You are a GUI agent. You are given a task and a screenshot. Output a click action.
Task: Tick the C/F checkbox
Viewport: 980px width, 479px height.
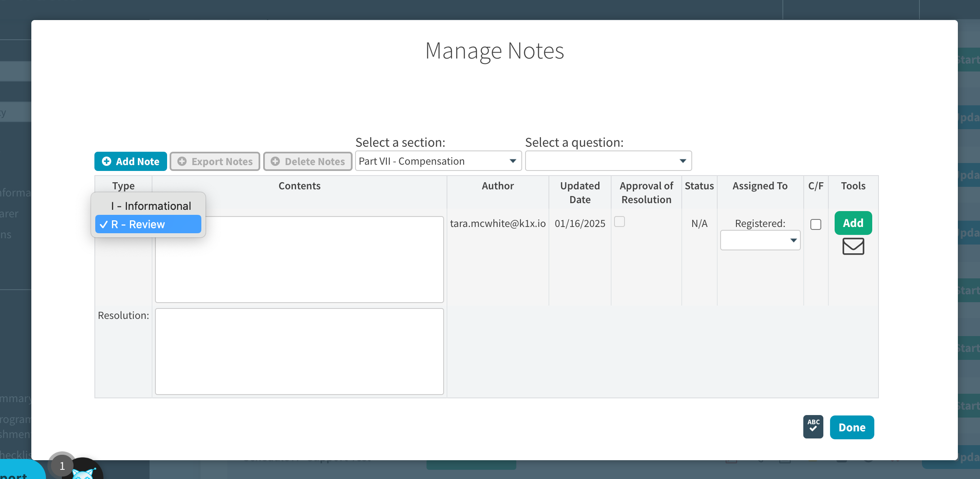coord(815,224)
